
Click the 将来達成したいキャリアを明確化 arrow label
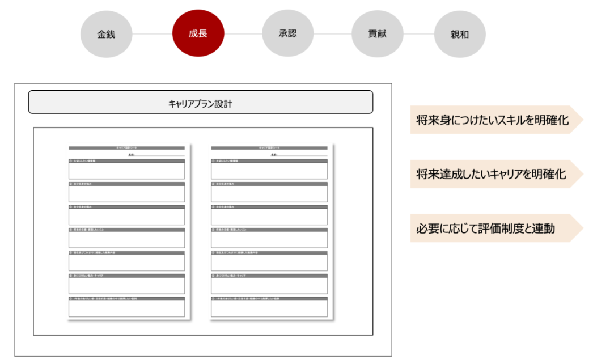497,174
